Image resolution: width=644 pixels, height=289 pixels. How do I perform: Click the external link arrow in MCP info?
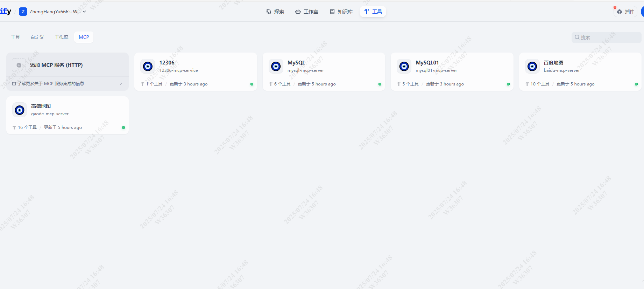pyautogui.click(x=121, y=84)
